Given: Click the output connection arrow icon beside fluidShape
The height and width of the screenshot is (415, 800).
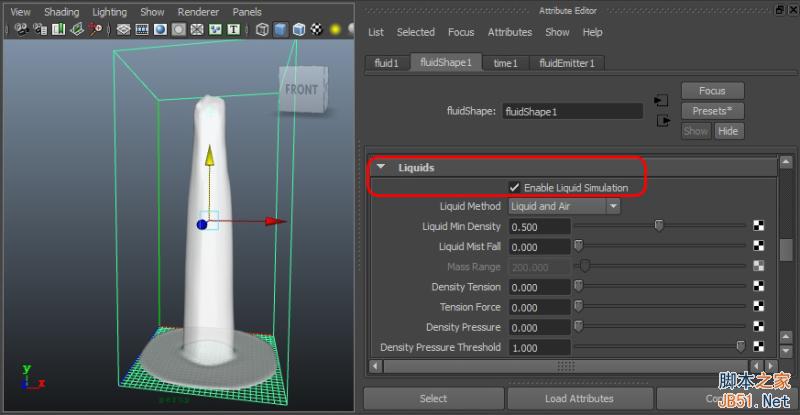Looking at the screenshot, I should pyautogui.click(x=663, y=121).
